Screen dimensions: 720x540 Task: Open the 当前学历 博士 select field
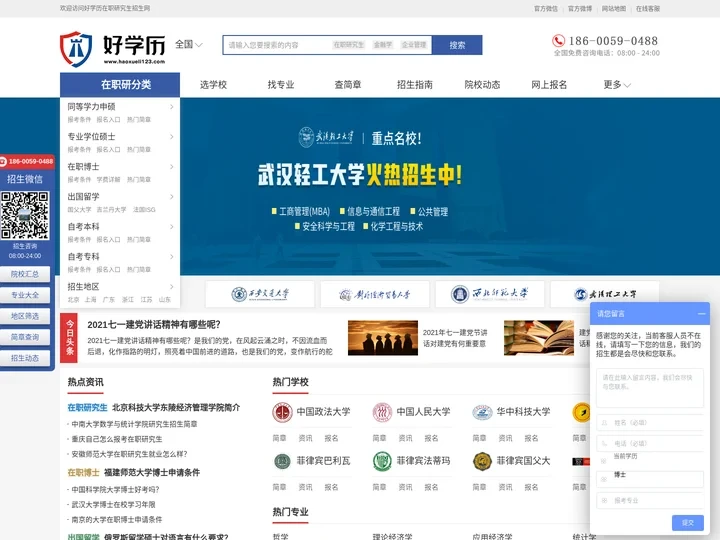click(x=650, y=479)
